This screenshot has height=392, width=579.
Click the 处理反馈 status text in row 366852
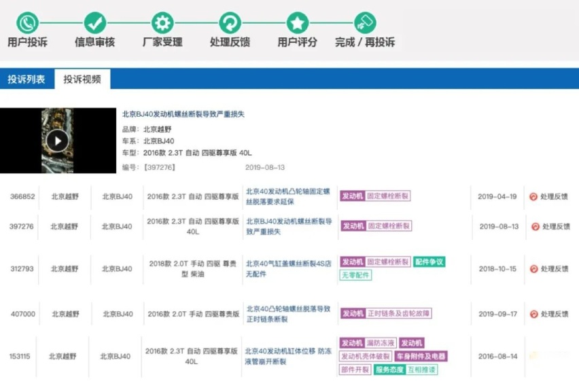pos(554,197)
